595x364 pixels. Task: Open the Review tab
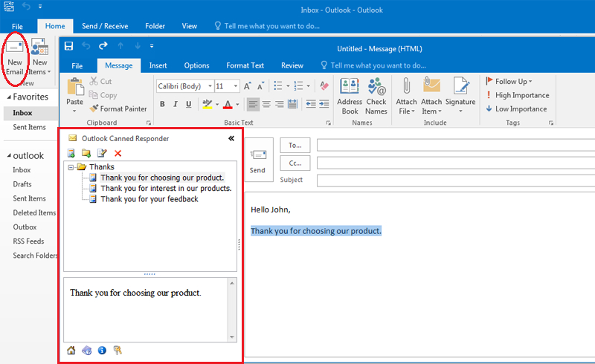[292, 65]
